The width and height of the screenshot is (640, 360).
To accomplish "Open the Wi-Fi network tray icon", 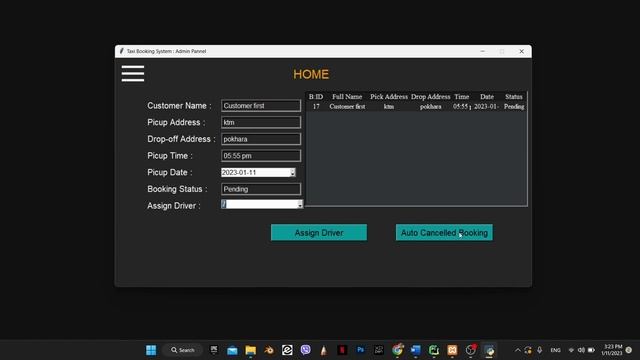I will pos(571,350).
